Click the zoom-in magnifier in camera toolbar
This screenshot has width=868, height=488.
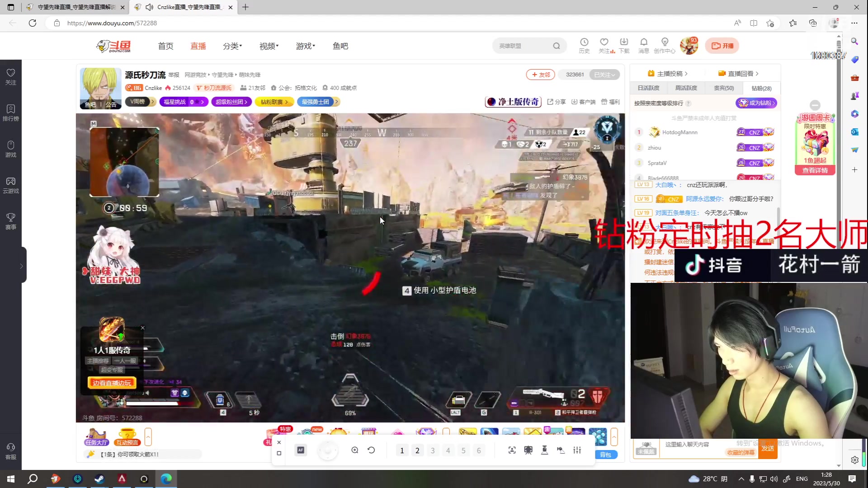355,450
